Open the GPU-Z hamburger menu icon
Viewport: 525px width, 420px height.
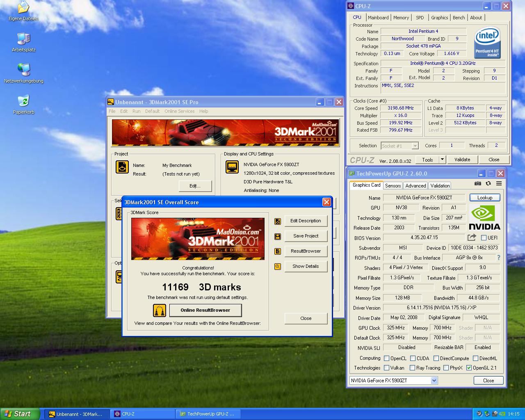pos(499,183)
